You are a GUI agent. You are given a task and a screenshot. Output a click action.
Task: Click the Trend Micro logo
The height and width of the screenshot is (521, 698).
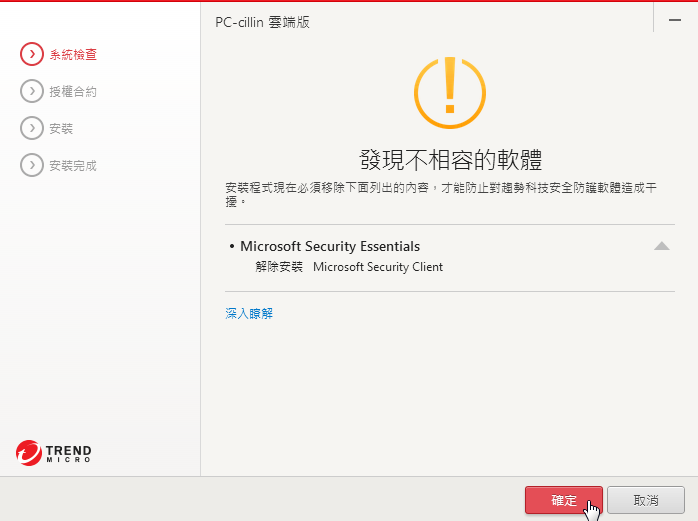click(x=54, y=453)
